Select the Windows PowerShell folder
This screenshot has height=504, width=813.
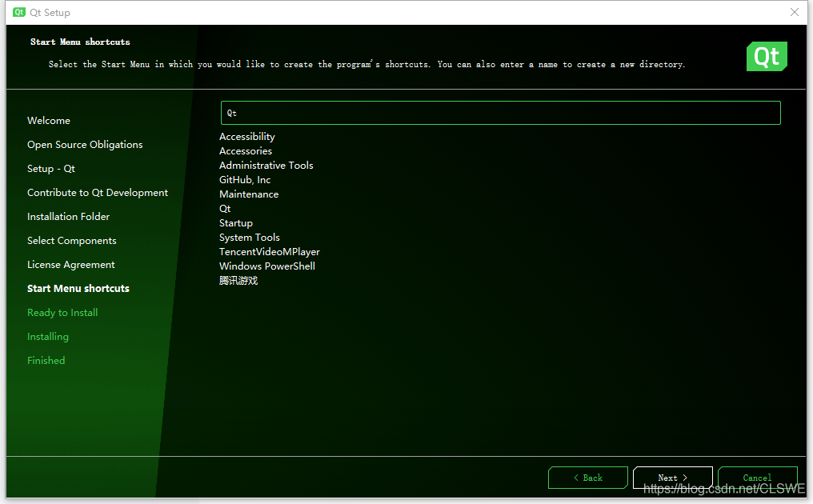267,266
